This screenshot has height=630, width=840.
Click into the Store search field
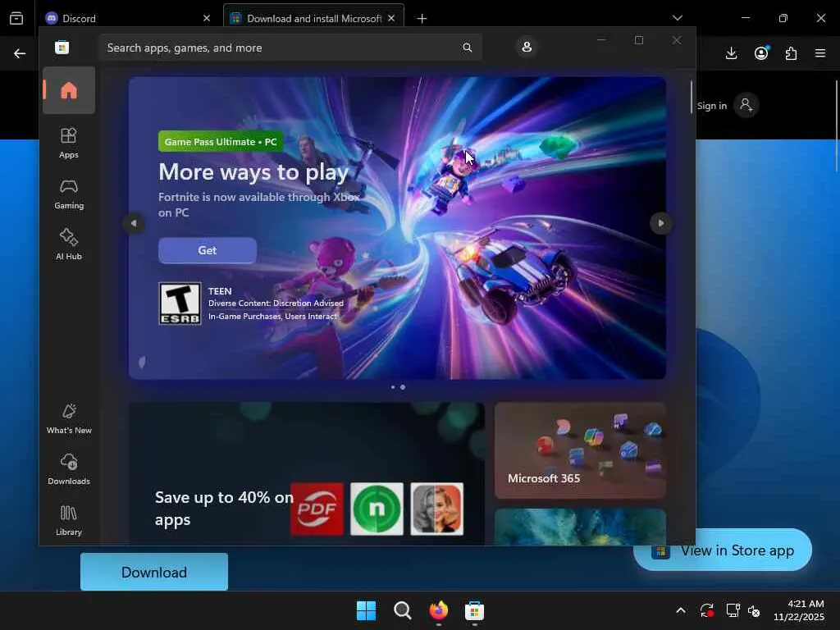coord(290,48)
